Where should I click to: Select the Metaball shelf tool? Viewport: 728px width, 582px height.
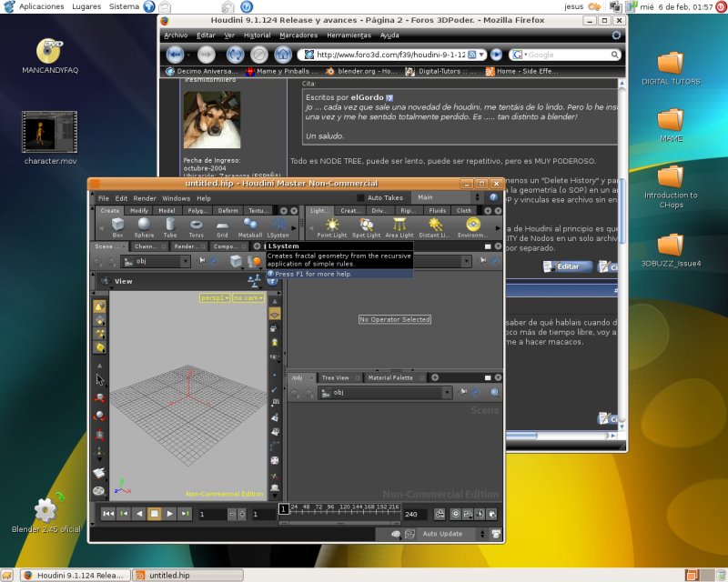click(249, 227)
